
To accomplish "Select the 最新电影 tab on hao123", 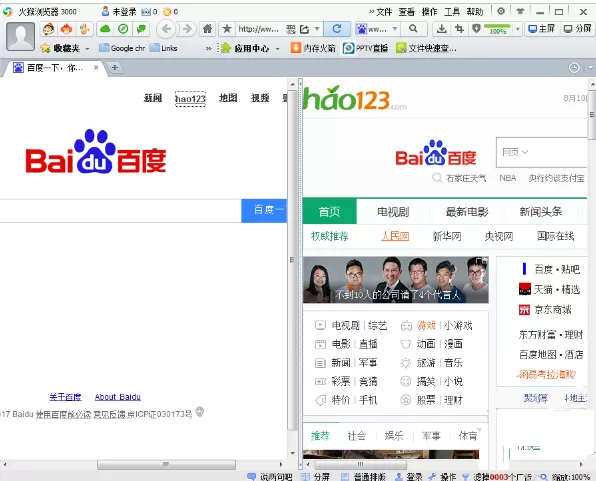I will [467, 211].
